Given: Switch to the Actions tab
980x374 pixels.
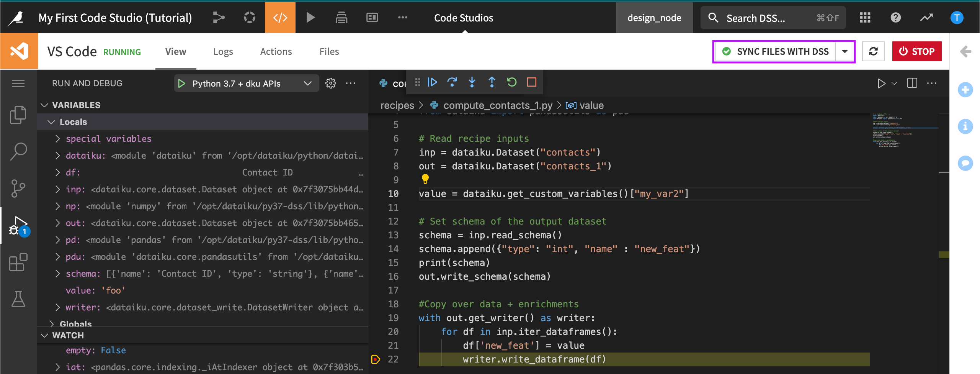Looking at the screenshot, I should 276,51.
